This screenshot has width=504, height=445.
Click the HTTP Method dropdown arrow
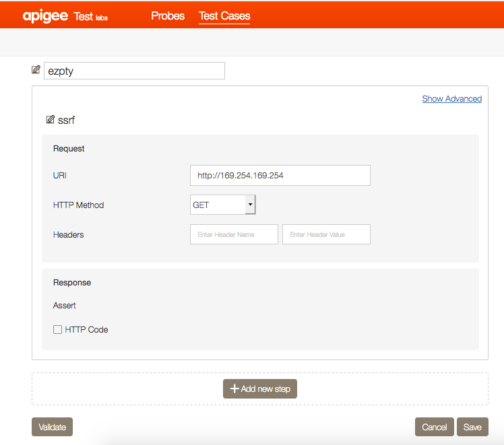(250, 205)
